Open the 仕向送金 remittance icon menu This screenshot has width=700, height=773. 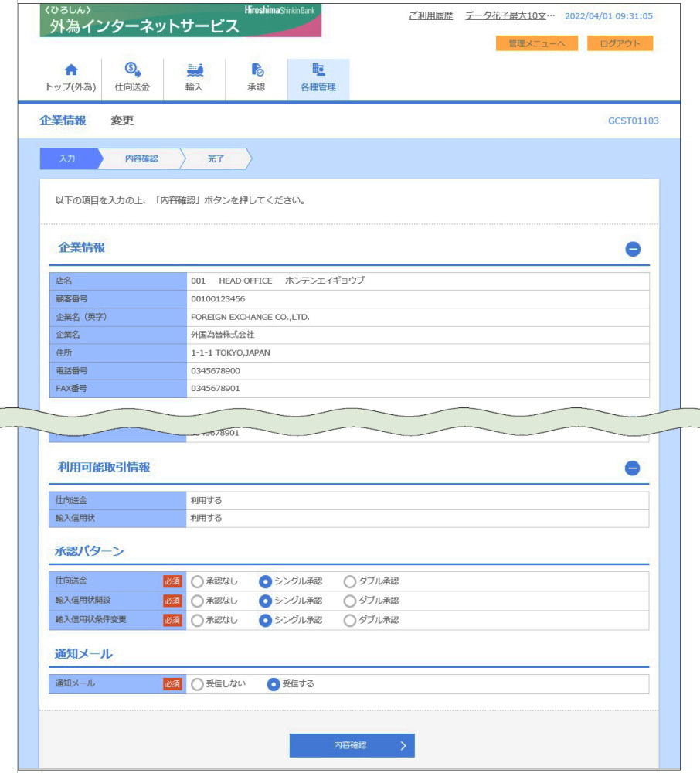[x=132, y=71]
